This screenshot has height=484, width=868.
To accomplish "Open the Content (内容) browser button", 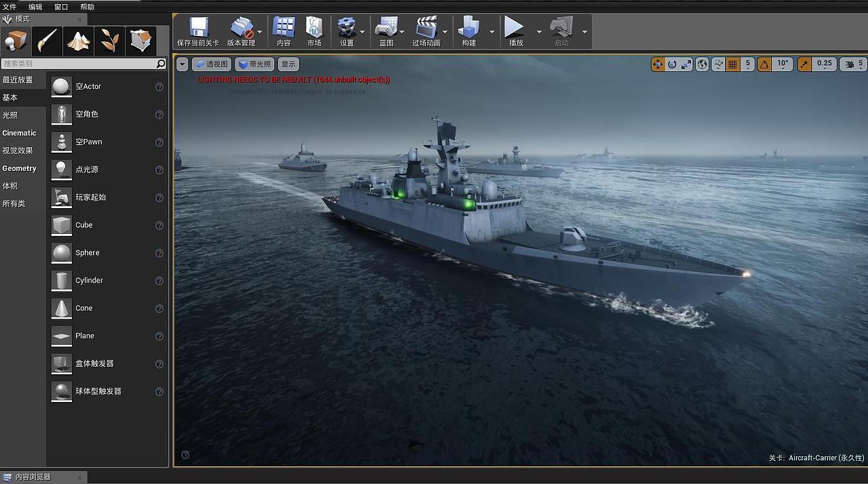I will [283, 32].
